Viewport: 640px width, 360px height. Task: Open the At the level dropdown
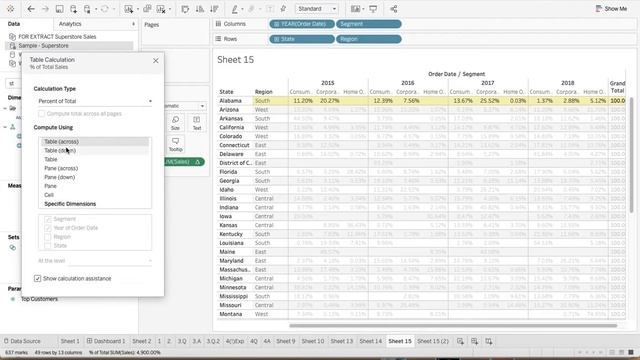click(x=110, y=260)
